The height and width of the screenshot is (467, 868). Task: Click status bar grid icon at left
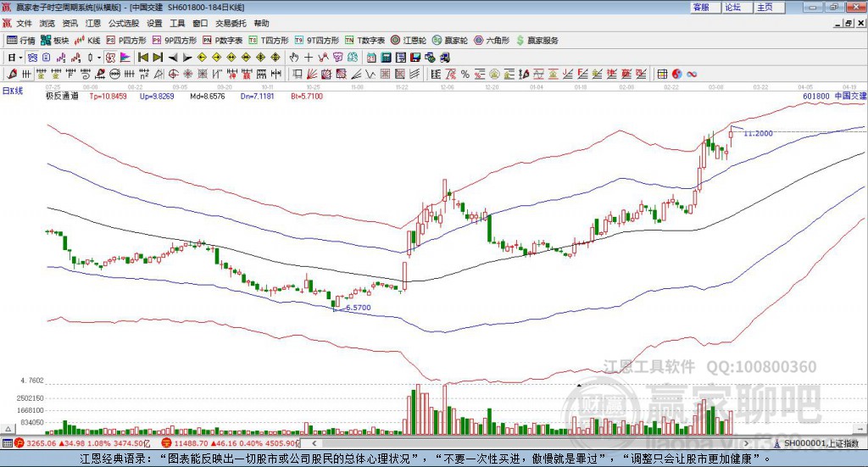point(7,443)
